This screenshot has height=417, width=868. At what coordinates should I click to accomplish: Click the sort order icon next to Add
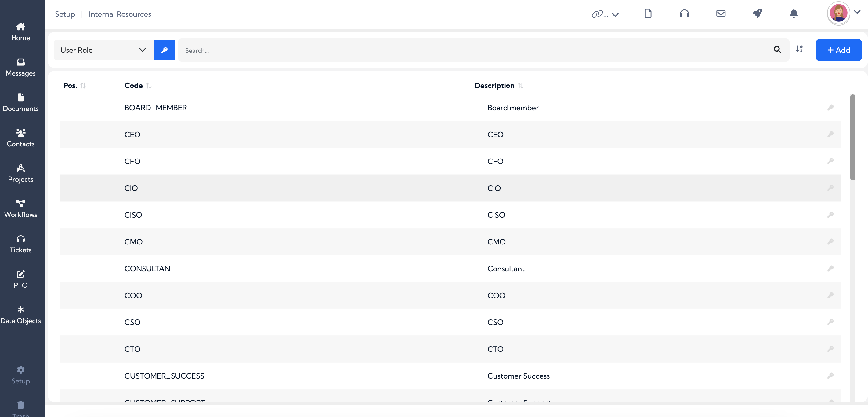(799, 49)
